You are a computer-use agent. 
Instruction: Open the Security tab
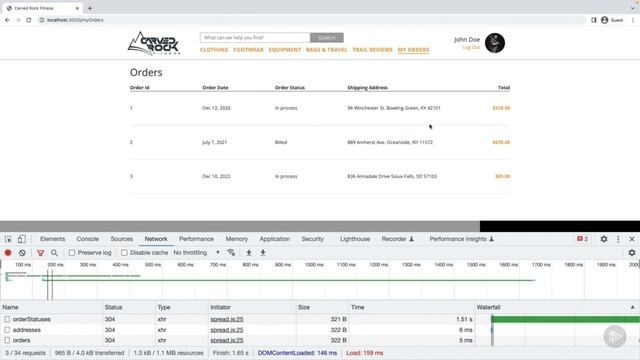point(313,239)
